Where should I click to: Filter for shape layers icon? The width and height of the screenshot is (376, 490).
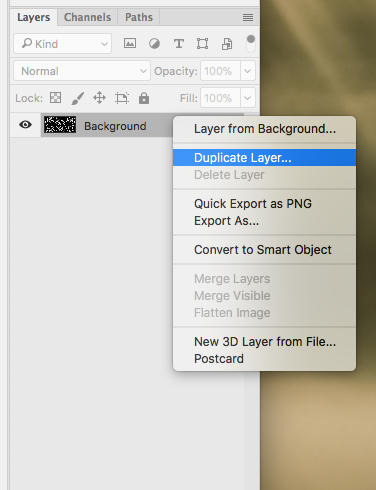pos(202,44)
